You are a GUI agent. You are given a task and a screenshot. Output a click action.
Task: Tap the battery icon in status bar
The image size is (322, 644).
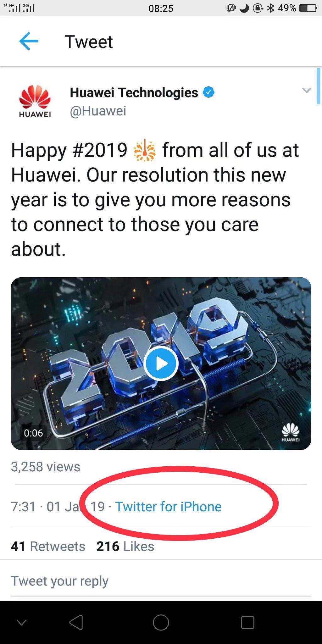(308, 8)
